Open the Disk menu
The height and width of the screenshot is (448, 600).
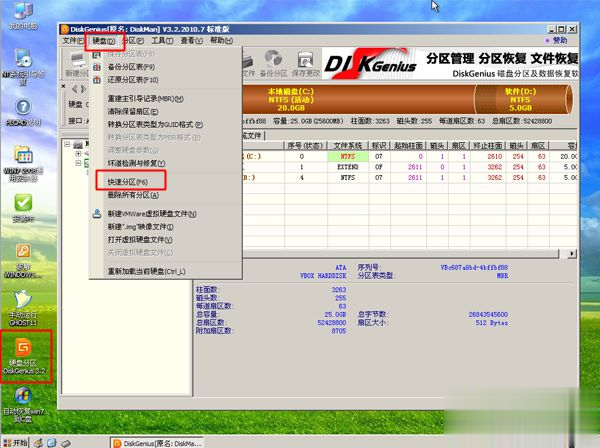point(104,41)
